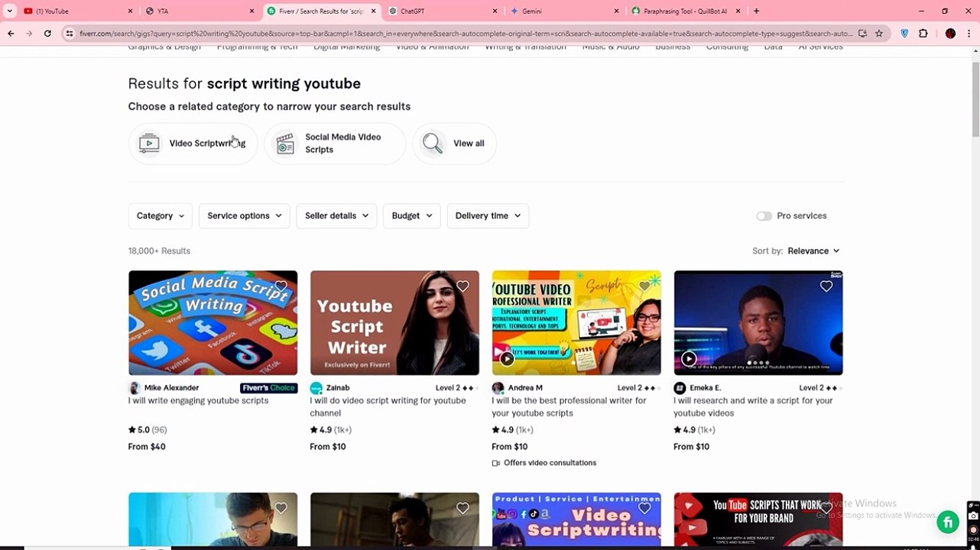Click seller name Emeka E.
Image resolution: width=980 pixels, height=550 pixels.
pyautogui.click(x=705, y=388)
